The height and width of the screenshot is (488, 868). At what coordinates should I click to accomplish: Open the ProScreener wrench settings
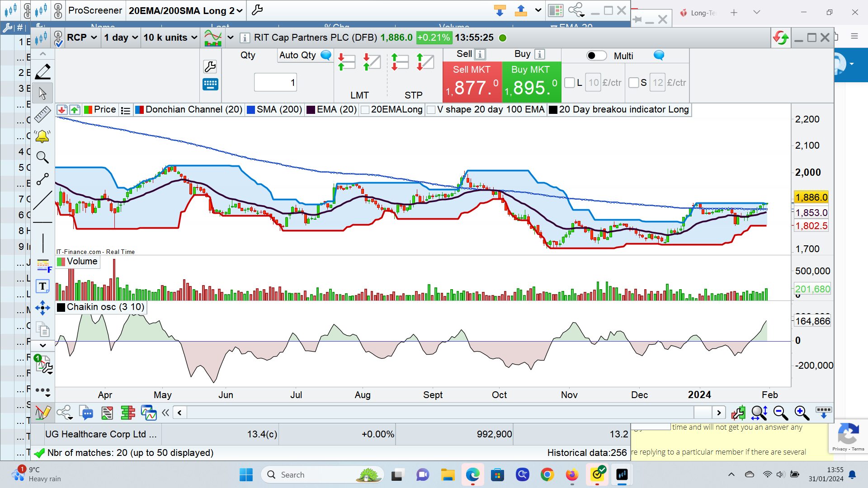point(257,10)
